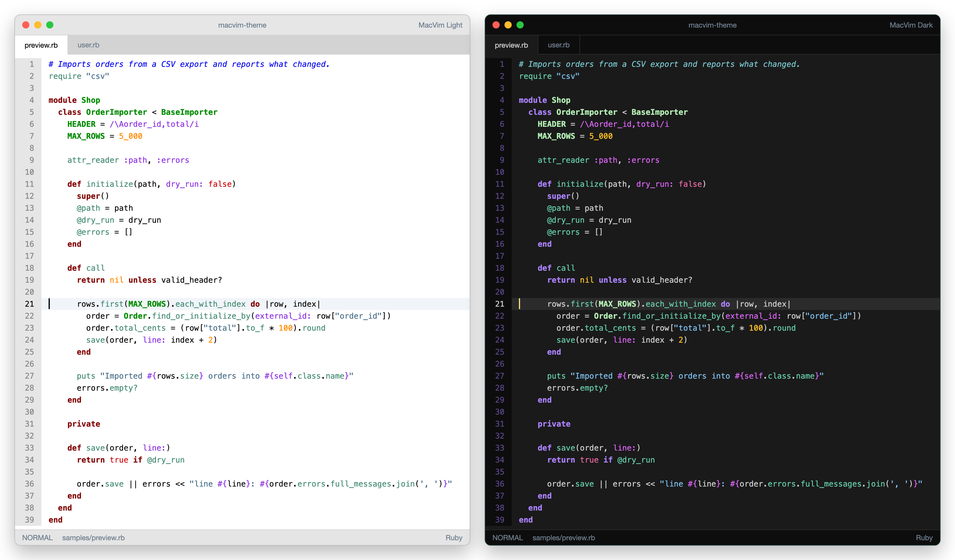Place cursor at line 21 start in Light window
955x560 pixels.
click(49, 304)
